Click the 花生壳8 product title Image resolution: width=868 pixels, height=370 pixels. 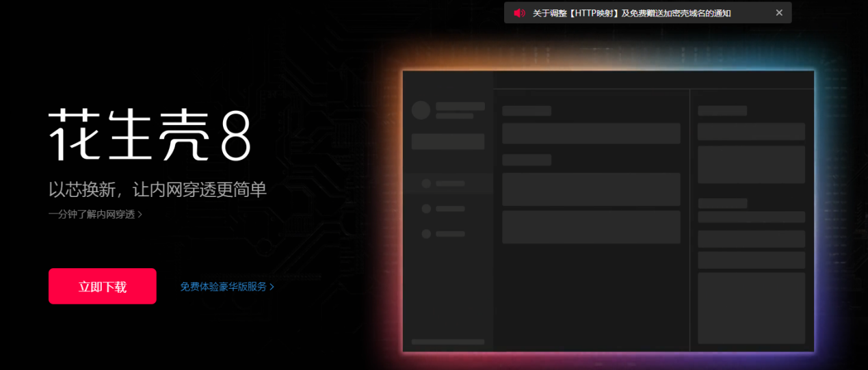click(x=150, y=135)
